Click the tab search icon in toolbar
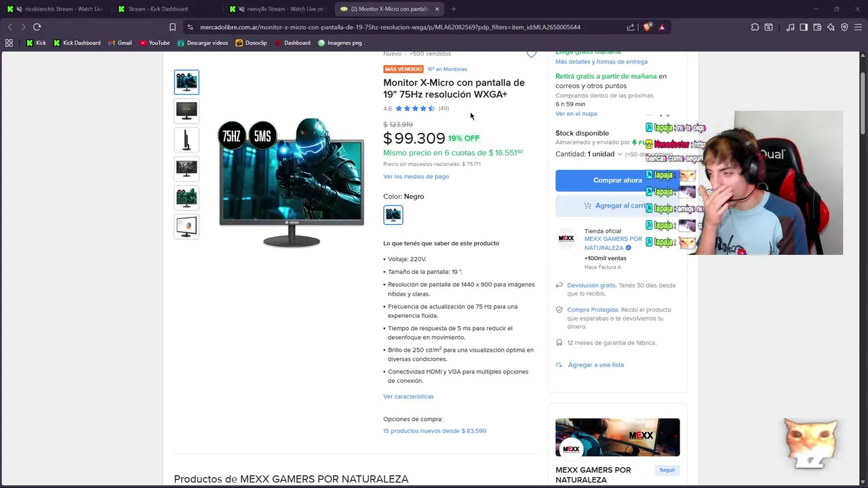This screenshot has width=868, height=488. 768,27
